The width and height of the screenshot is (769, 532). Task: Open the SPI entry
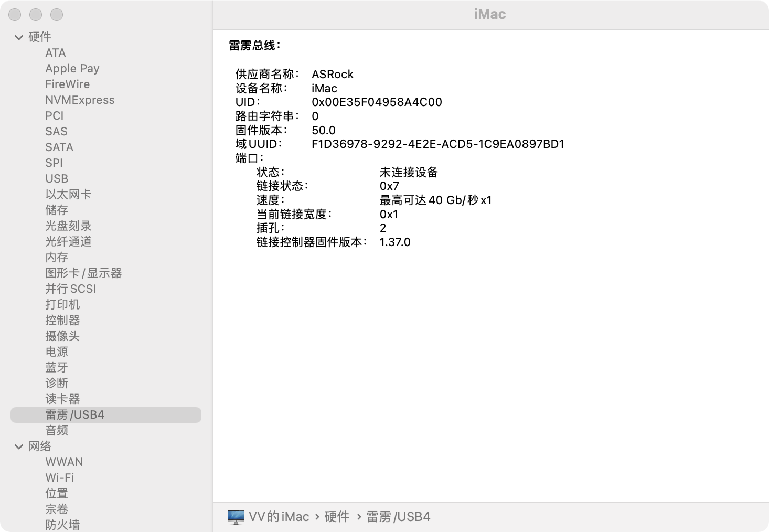coord(54,163)
